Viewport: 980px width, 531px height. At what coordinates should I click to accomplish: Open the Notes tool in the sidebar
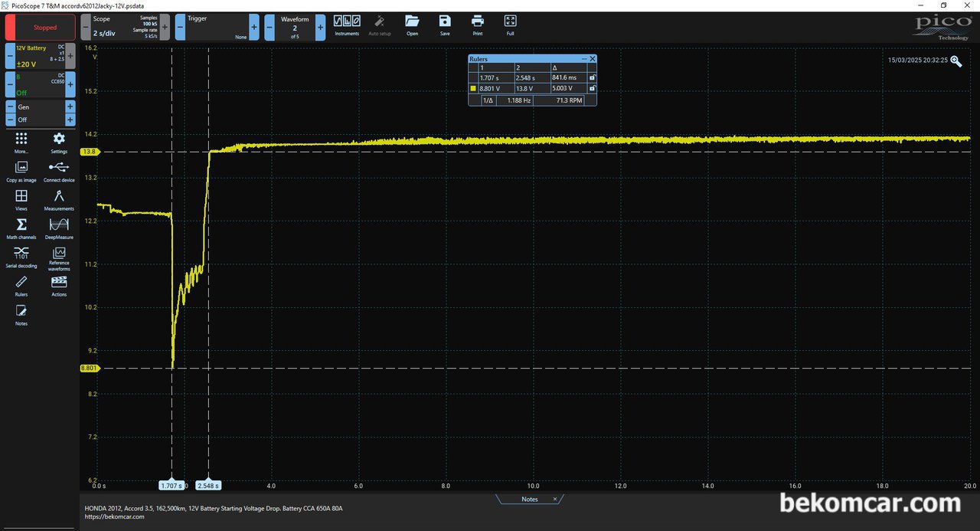[21, 315]
